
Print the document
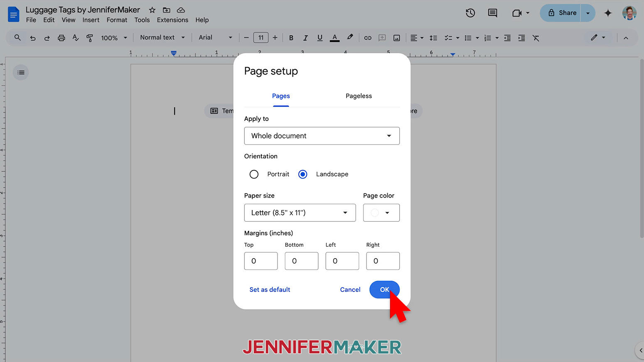61,38
